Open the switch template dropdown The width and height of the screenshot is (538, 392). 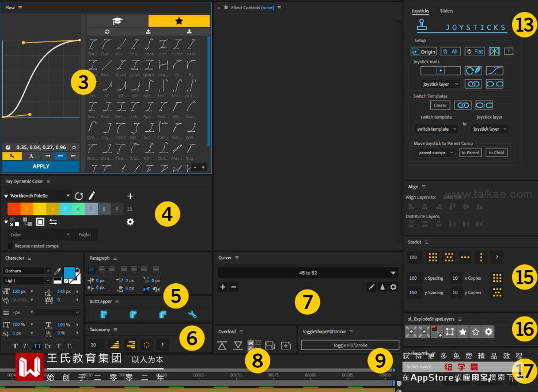[437, 129]
